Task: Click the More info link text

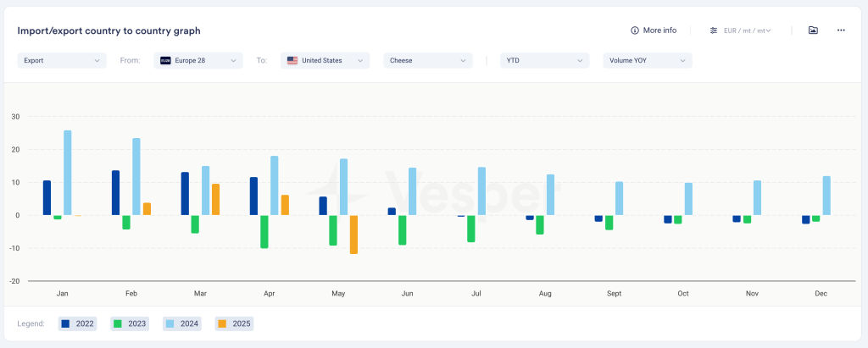Action: coord(659,30)
